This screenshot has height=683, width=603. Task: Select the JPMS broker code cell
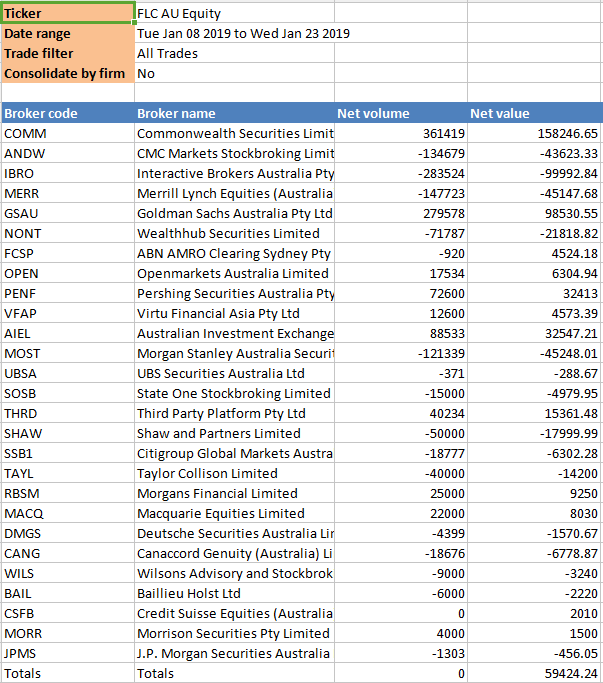click(68, 653)
